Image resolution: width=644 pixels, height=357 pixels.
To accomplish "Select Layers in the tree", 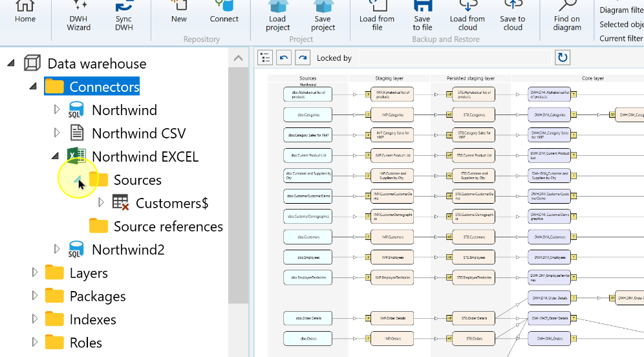I will coord(89,273).
